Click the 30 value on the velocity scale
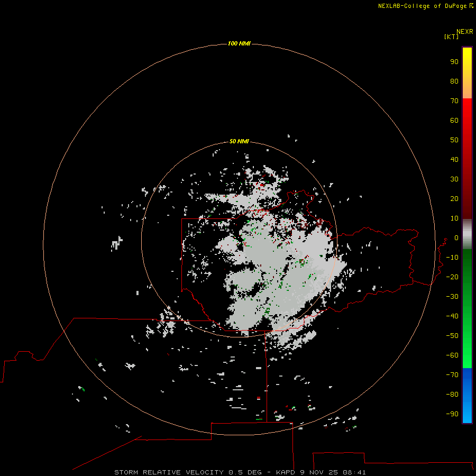Viewport: 476px width, 476px height. [454, 179]
